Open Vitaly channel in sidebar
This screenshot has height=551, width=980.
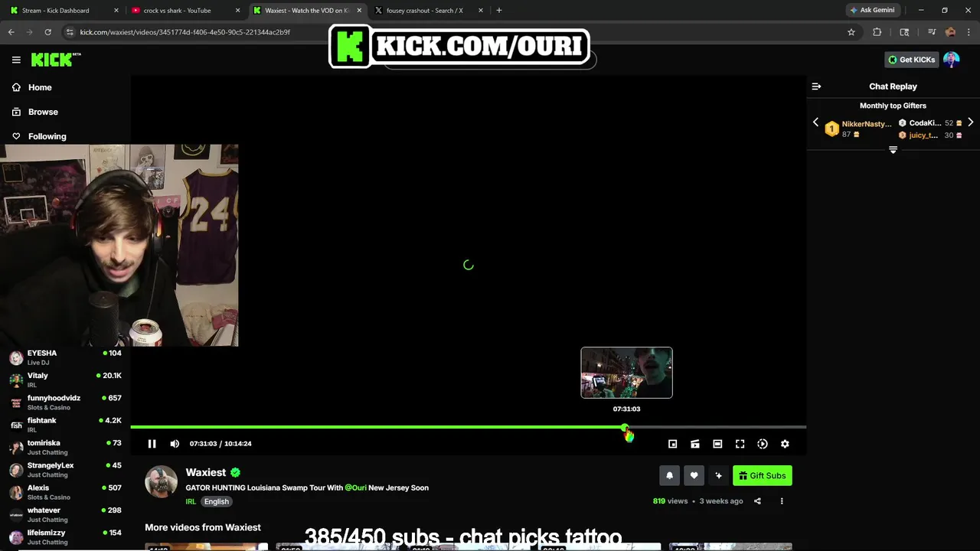[x=65, y=380]
